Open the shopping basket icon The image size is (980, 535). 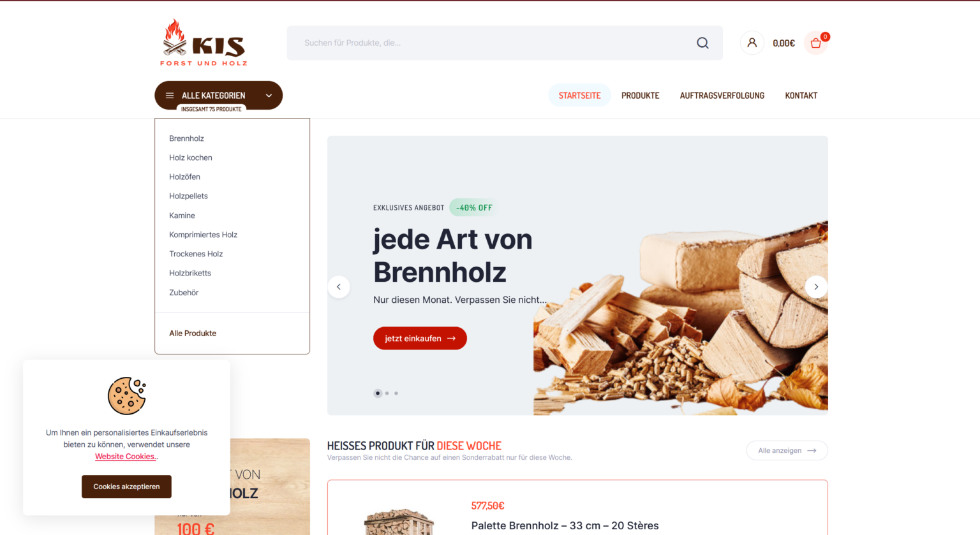coord(816,43)
